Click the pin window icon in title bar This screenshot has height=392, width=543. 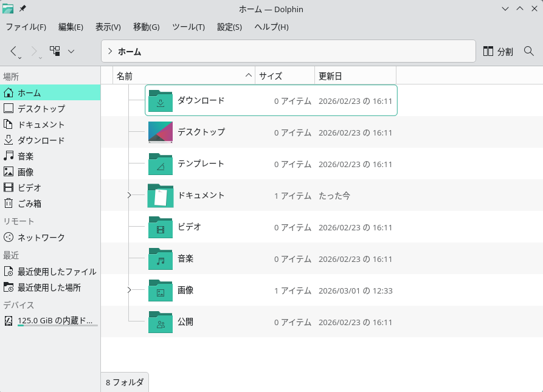click(22, 9)
